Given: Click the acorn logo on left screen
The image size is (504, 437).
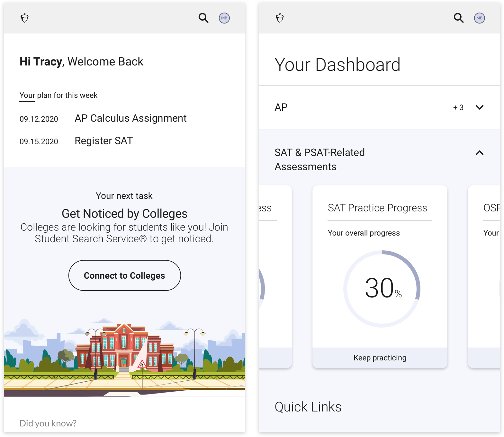Looking at the screenshot, I should (24, 18).
